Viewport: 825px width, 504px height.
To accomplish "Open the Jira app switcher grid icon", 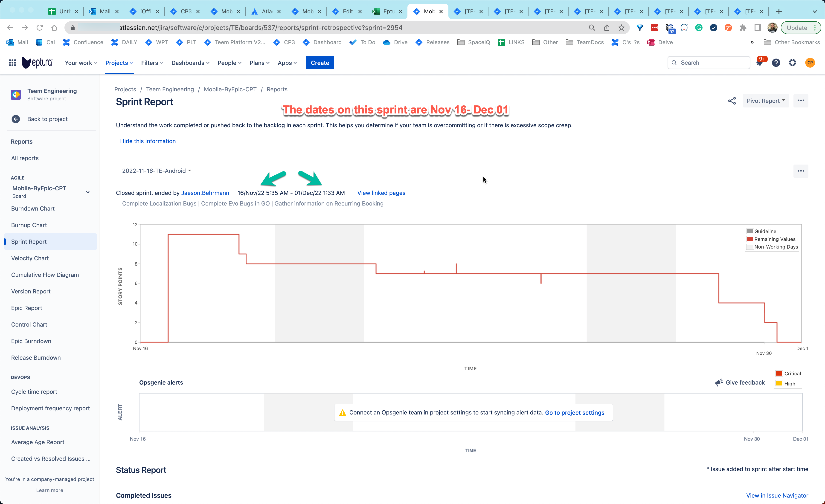I will [12, 63].
